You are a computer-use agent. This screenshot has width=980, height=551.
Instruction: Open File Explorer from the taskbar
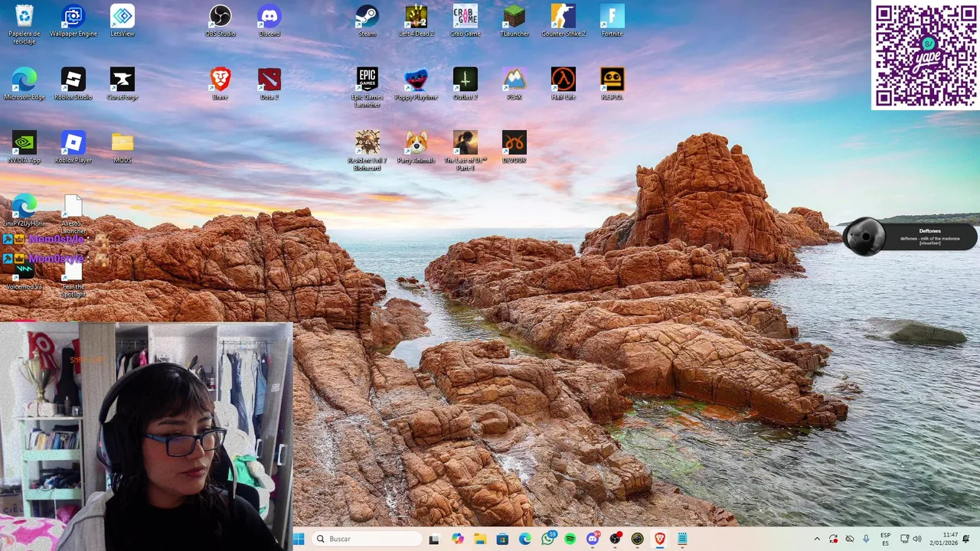pyautogui.click(x=480, y=539)
